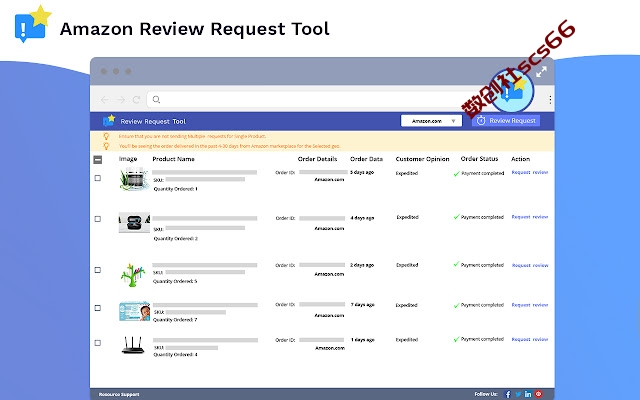The width and height of the screenshot is (640, 400).
Task: Click Expedited in the 4 days ago row
Action: pyautogui.click(x=407, y=217)
